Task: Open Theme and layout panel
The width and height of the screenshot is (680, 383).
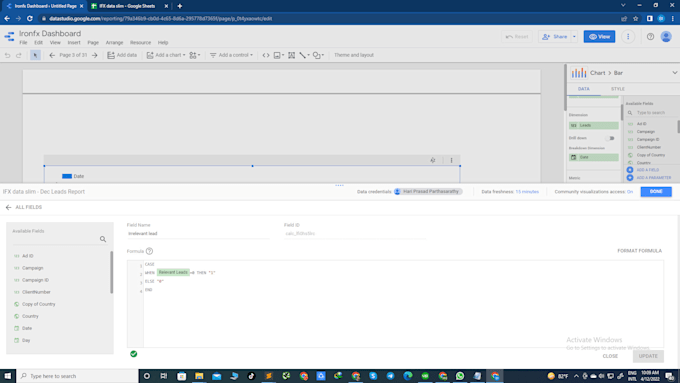Action: (353, 55)
